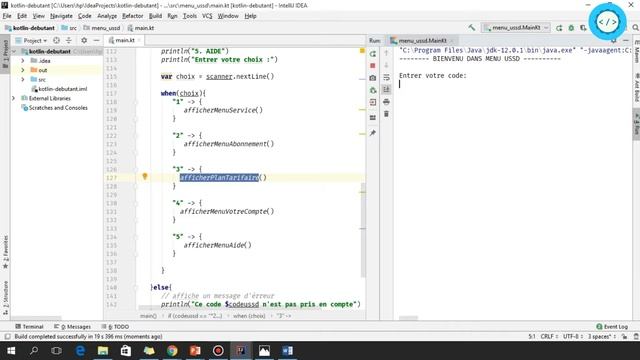The height and width of the screenshot is (360, 640).
Task: Click the yellow lightbulb intention icon
Action: point(144,176)
